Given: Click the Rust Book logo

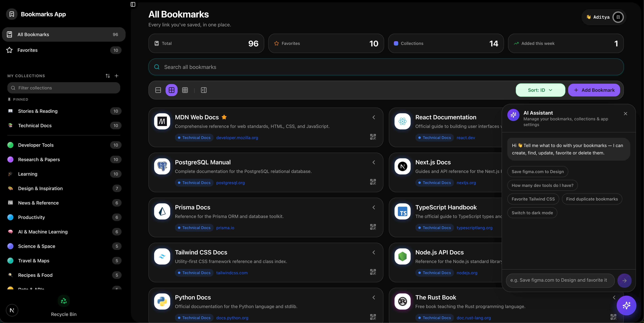Looking at the screenshot, I should [403, 301].
